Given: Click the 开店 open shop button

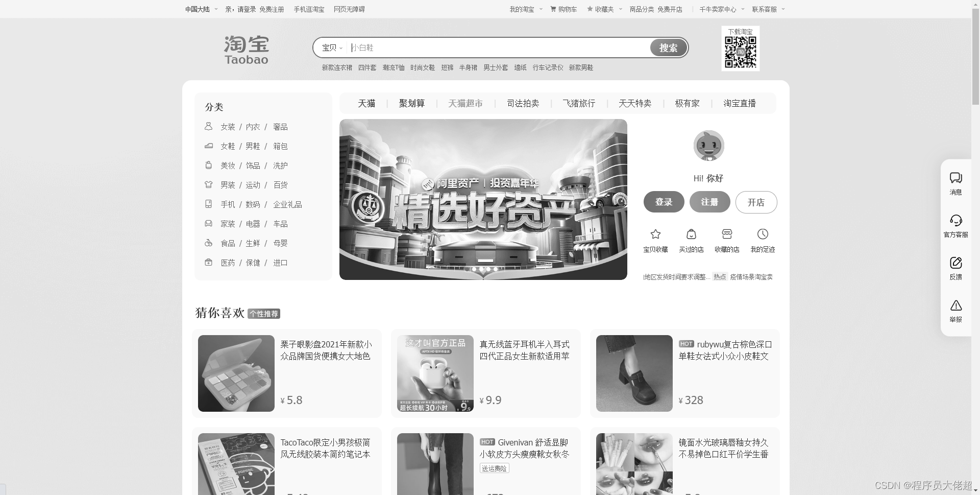Looking at the screenshot, I should click(756, 202).
